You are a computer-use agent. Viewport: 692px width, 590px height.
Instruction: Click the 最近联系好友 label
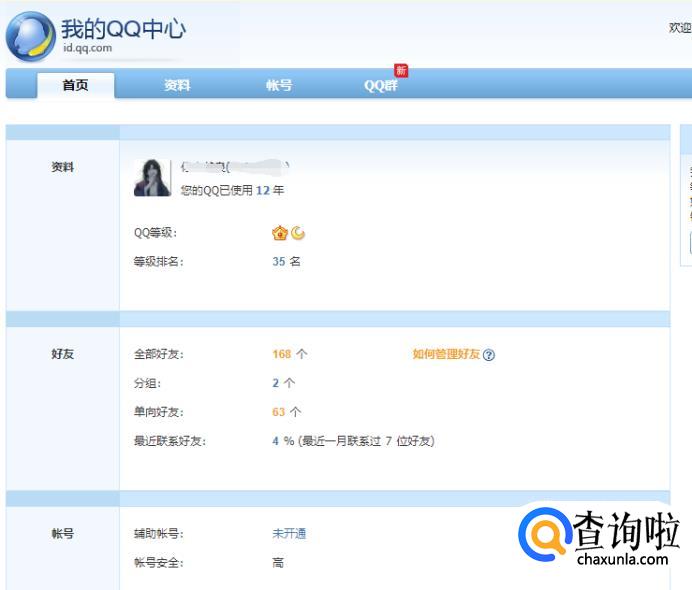click(170, 441)
